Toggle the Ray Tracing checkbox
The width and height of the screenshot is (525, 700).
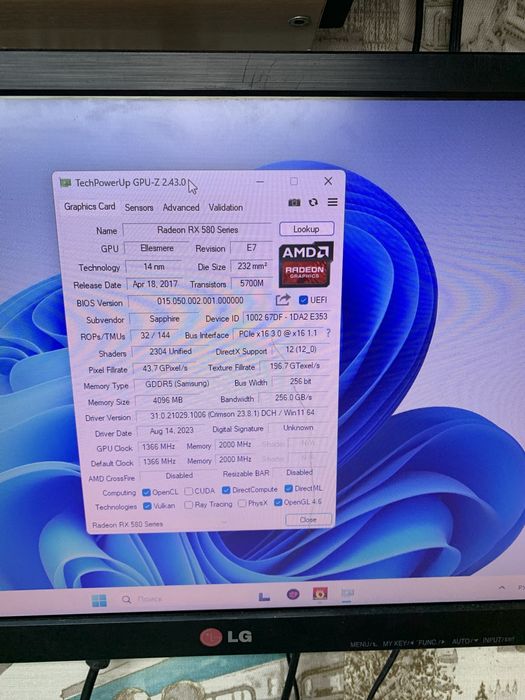(188, 504)
